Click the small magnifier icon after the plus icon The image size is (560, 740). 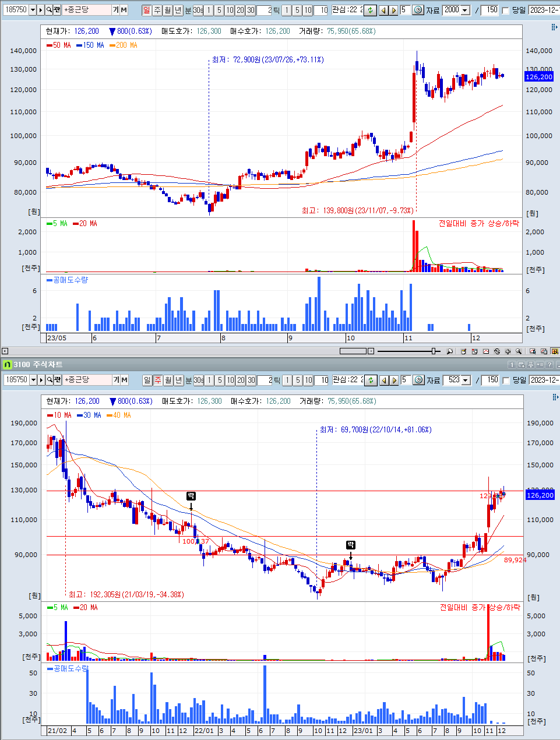pos(518,351)
